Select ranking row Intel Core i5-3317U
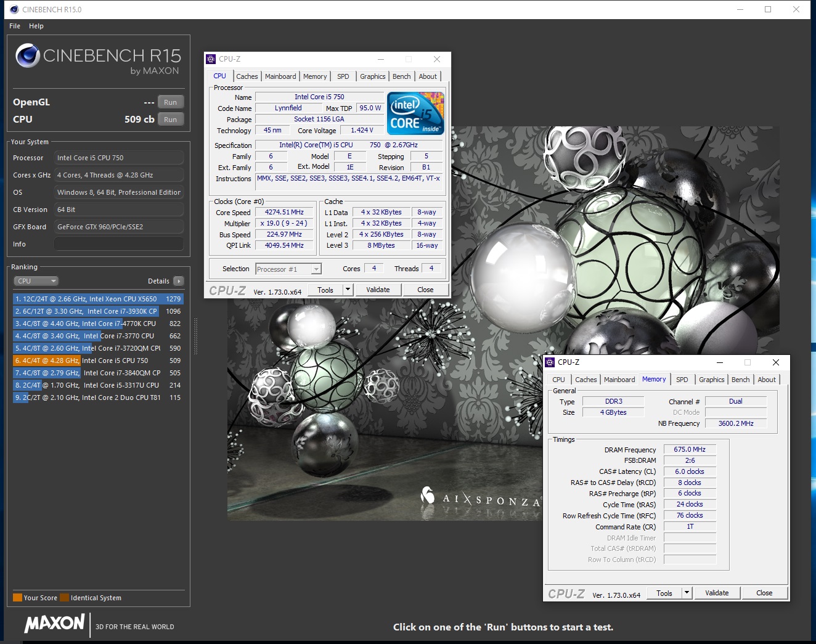The height and width of the screenshot is (644, 816). click(98, 385)
